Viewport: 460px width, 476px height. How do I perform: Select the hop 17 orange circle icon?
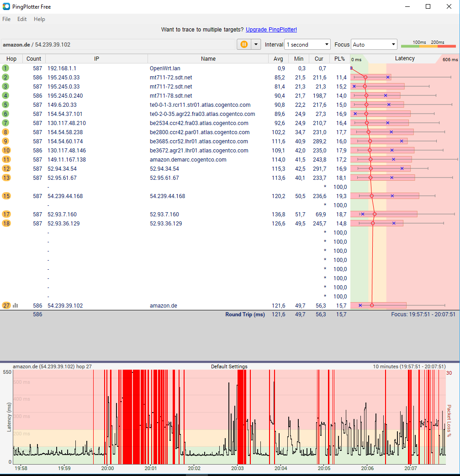tap(6, 214)
